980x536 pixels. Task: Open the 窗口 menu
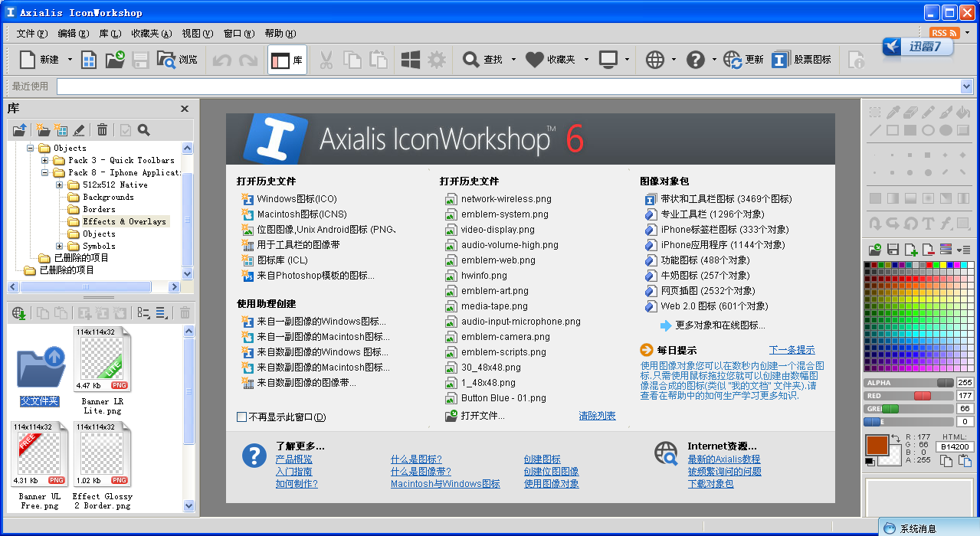click(238, 34)
